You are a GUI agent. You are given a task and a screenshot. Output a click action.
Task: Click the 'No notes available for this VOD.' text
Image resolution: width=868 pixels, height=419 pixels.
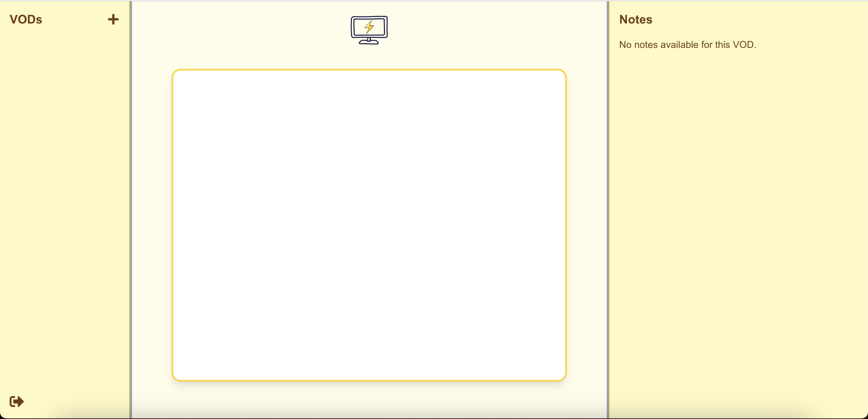[687, 45]
